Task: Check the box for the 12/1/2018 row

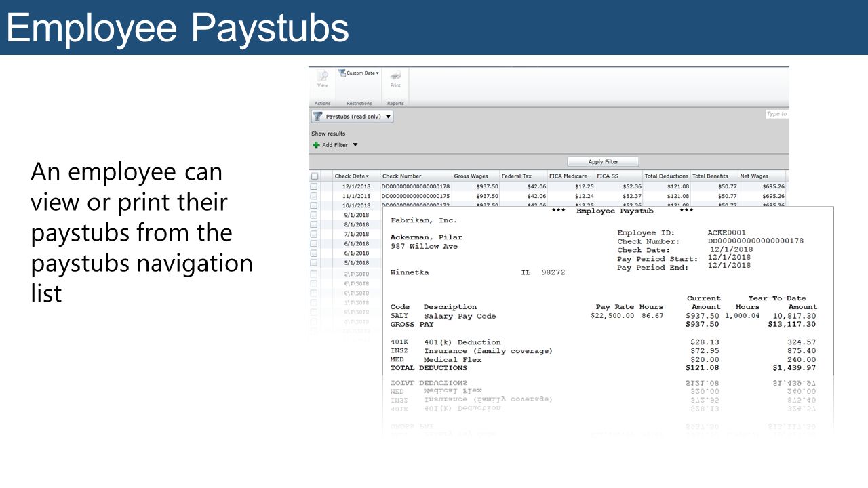Action: pyautogui.click(x=314, y=186)
